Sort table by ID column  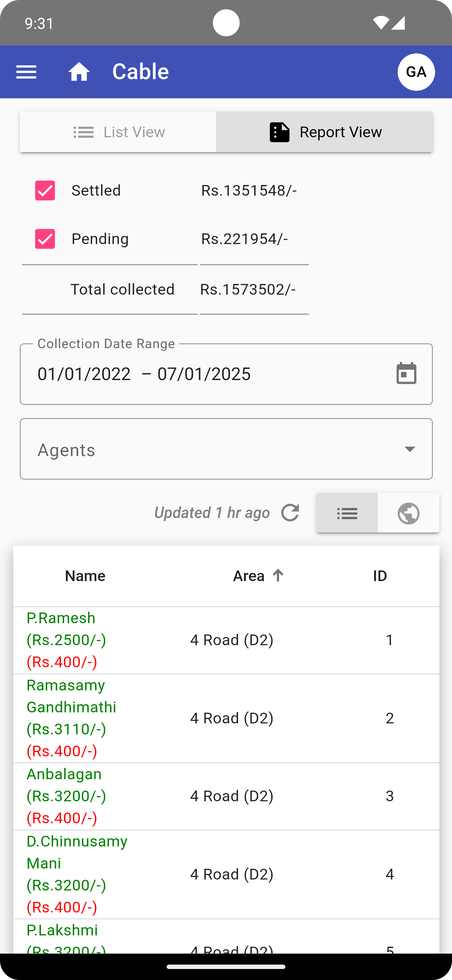380,576
